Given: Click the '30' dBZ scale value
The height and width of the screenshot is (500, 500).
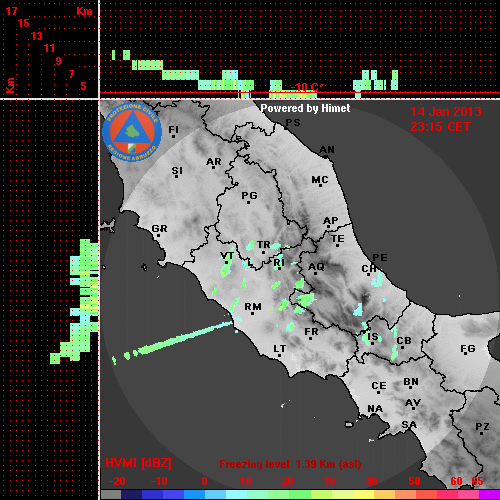Looking at the screenshot, I should coord(329,481).
